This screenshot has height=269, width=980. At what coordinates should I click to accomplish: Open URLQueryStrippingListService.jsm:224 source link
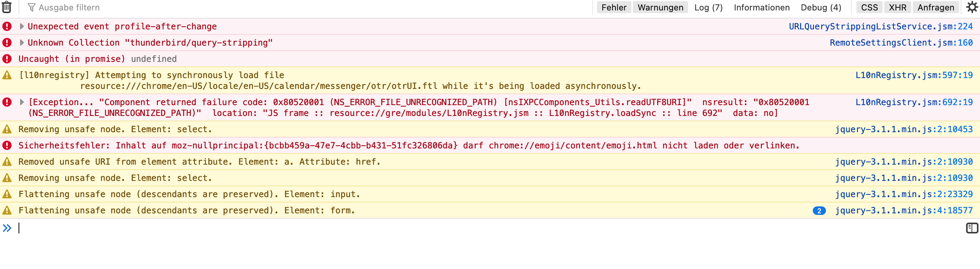tap(881, 26)
